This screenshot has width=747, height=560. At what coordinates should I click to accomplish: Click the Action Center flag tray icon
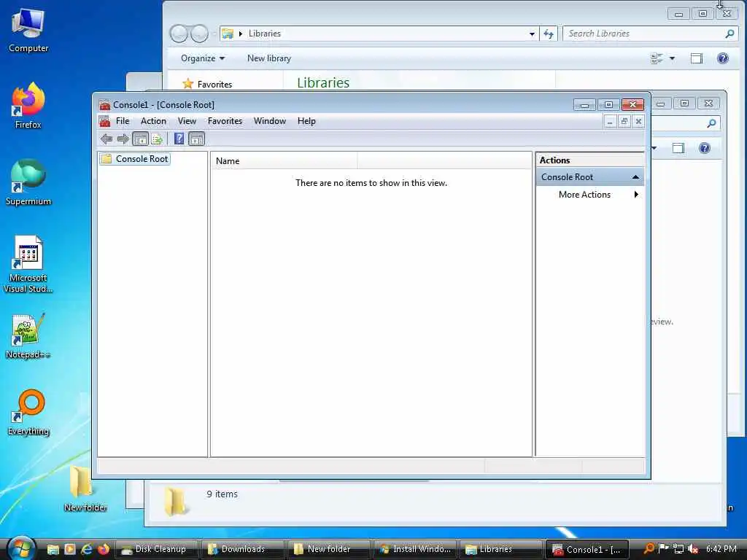click(664, 548)
